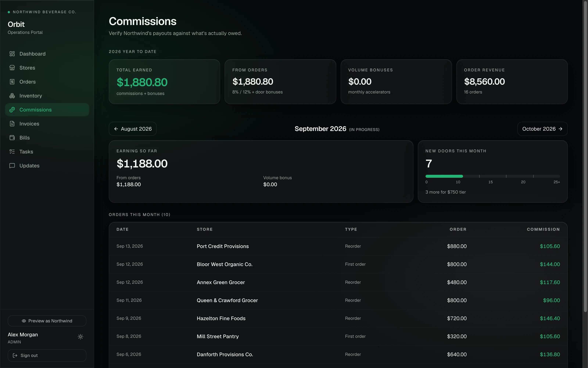Click the Total Earned card
Screen dimensions: 588x368
click(164, 82)
